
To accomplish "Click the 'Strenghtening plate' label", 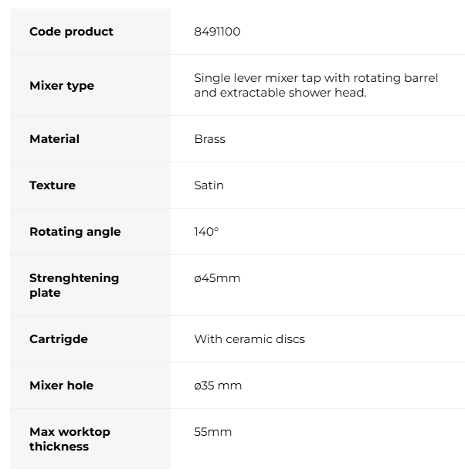I will [74, 285].
